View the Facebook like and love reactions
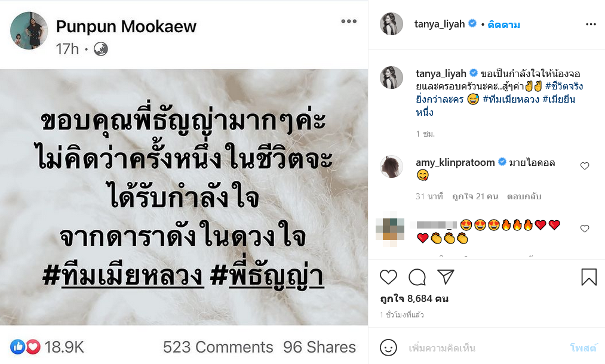The image size is (605, 364). pos(26,347)
